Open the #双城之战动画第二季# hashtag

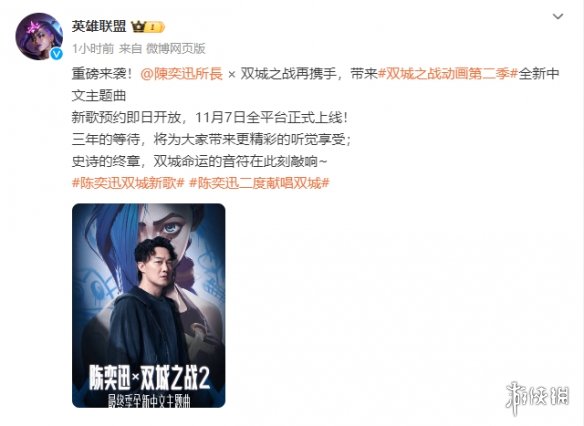448,74
